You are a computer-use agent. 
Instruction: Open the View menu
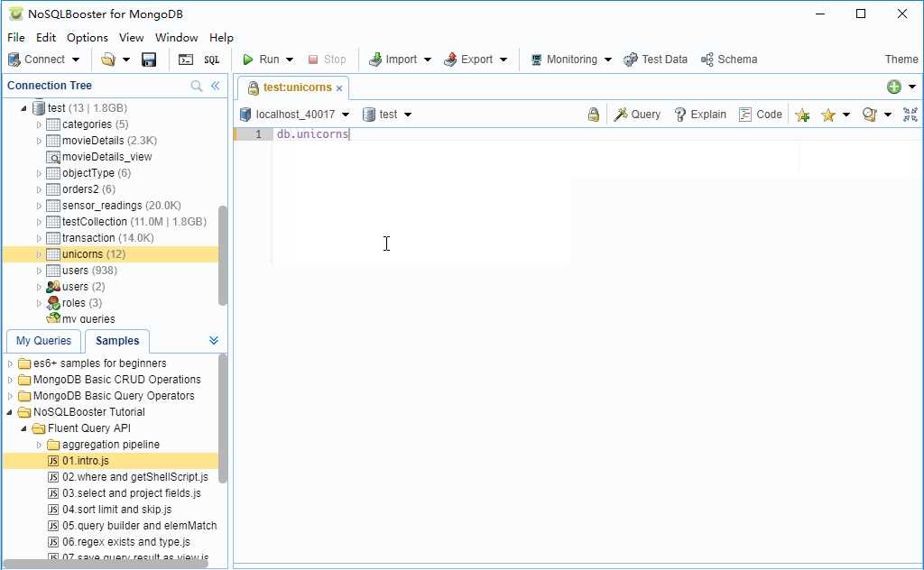tap(132, 38)
